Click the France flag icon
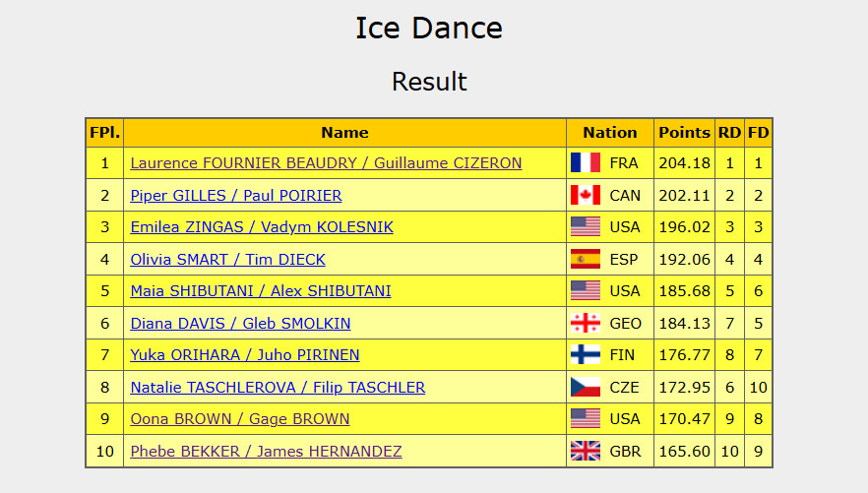Viewport: 868px width, 493px height. 585,163
